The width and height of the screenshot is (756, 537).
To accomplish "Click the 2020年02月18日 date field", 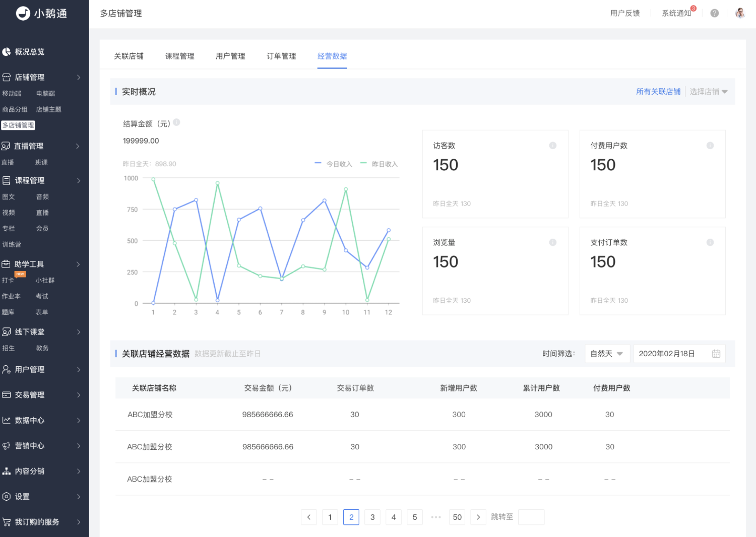I will (x=679, y=354).
